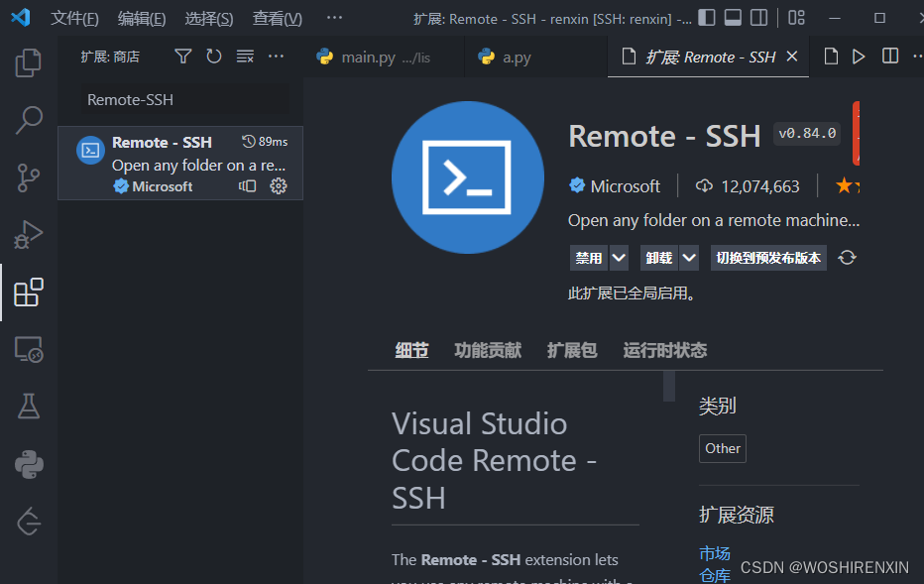
Task: Click the details page scrollbar
Action: [669, 386]
